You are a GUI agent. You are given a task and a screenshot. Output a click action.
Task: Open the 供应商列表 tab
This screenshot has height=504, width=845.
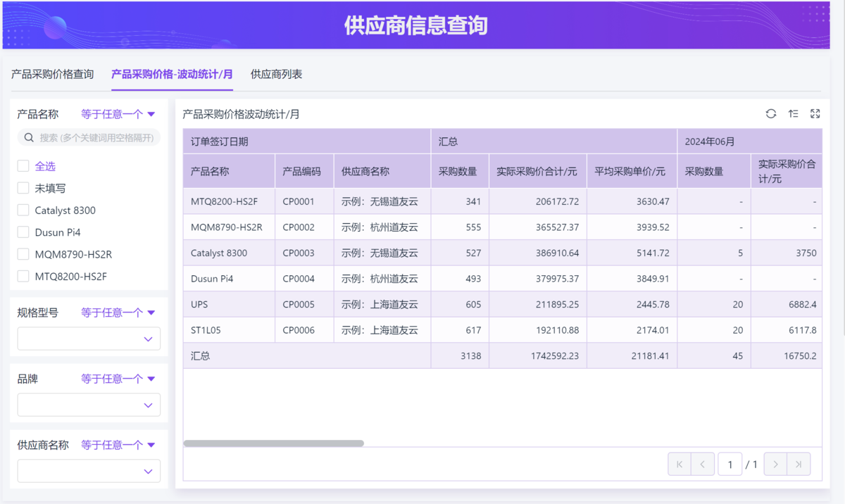[x=276, y=74]
